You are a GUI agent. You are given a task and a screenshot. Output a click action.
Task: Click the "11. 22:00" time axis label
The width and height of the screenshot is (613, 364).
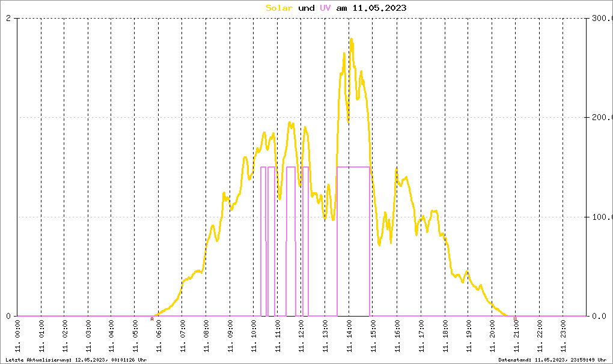tap(540, 336)
